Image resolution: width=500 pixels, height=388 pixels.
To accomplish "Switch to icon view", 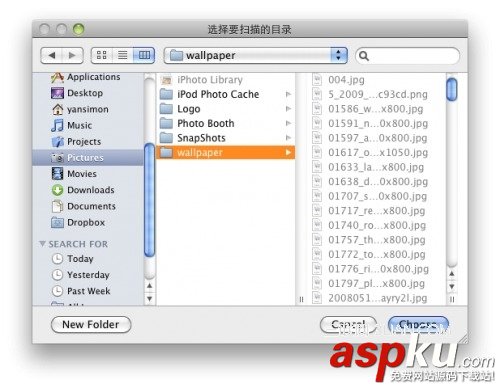I will click(102, 55).
